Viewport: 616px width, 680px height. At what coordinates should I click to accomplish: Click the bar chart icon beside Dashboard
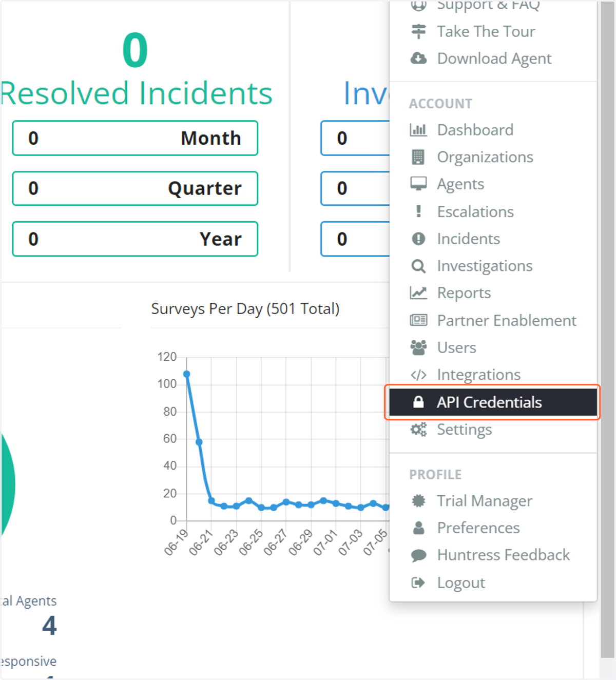click(x=418, y=130)
